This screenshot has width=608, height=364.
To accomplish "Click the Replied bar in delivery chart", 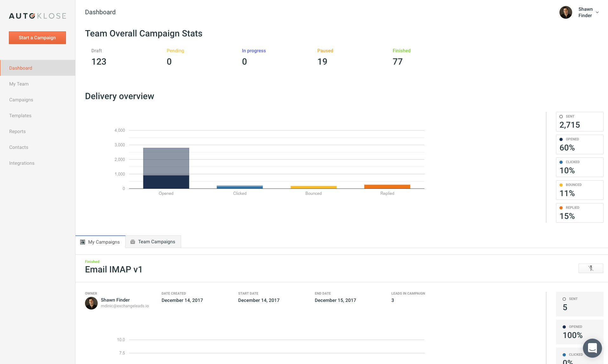I will tap(387, 187).
